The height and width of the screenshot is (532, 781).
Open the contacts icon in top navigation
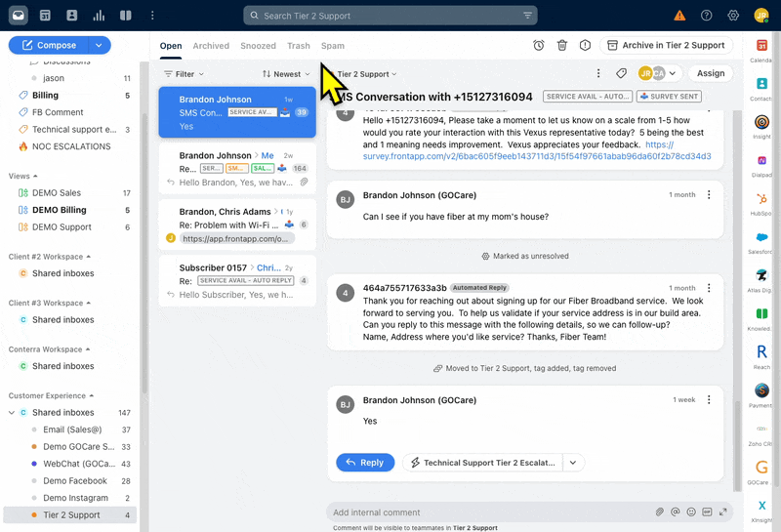tap(71, 16)
